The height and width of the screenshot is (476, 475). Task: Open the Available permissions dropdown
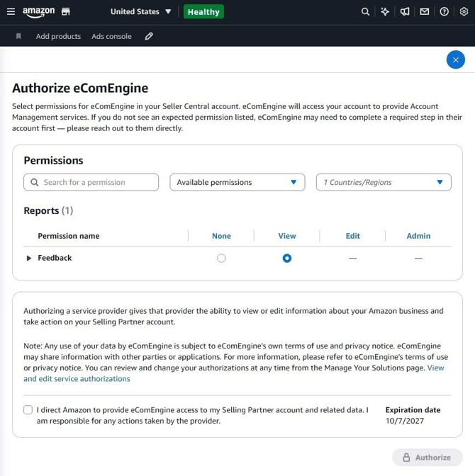[x=238, y=182]
